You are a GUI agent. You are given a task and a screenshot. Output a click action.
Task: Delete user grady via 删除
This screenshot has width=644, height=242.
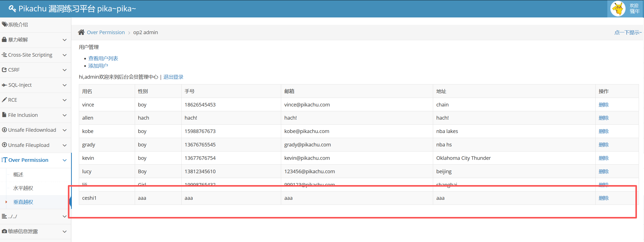click(604, 145)
